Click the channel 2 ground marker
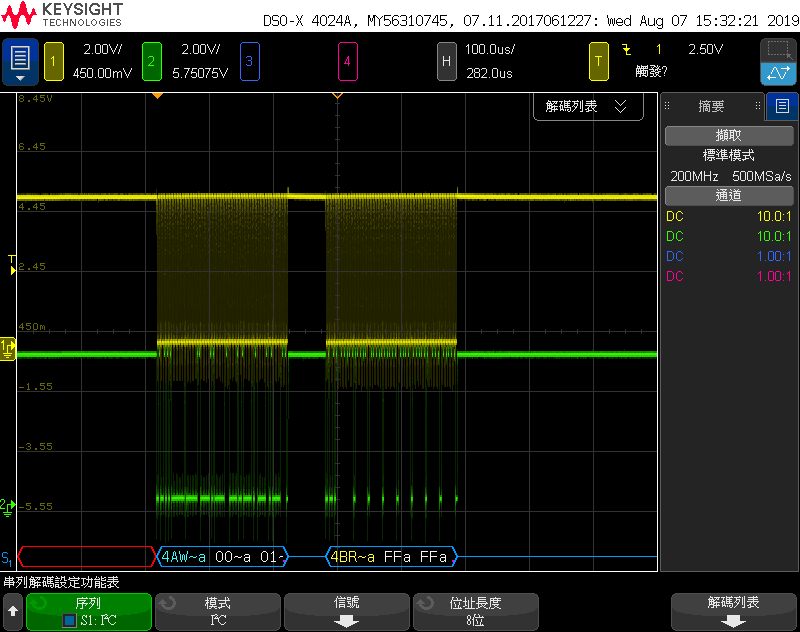This screenshot has width=800, height=632. coord(8,507)
